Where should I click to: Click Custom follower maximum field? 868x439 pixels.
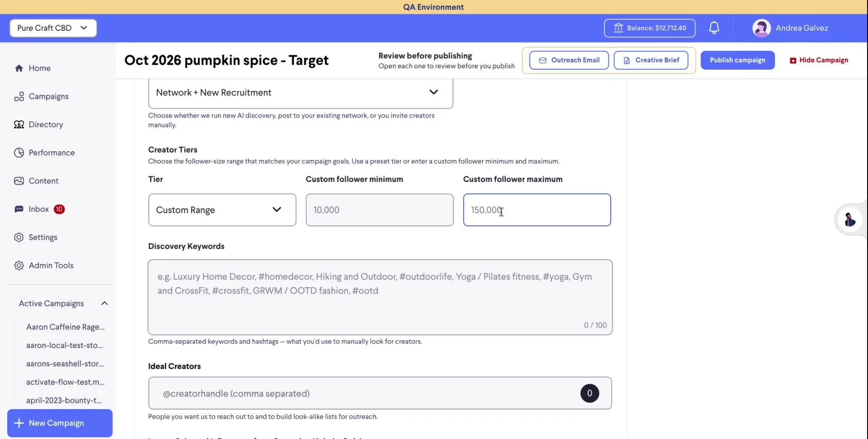pos(537,210)
